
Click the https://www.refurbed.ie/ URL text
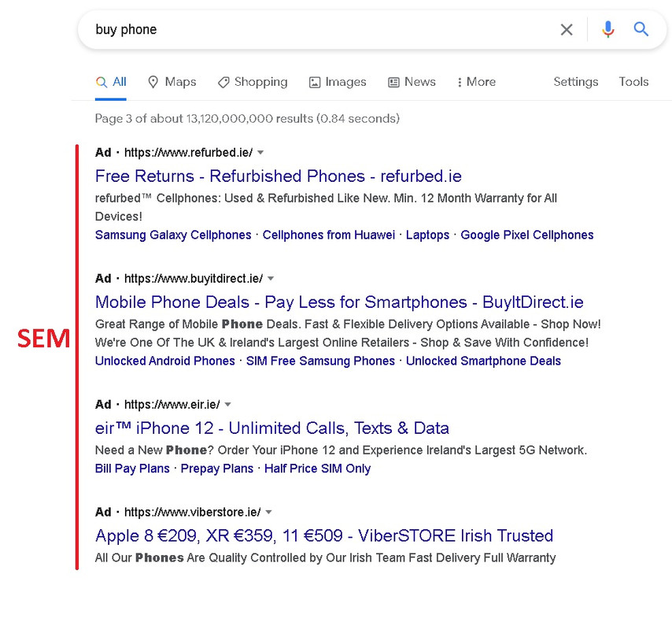pos(189,153)
